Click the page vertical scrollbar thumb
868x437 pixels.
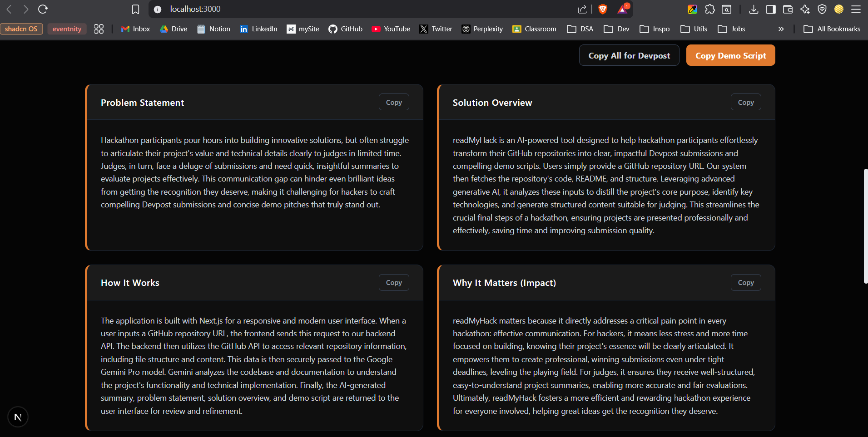[x=865, y=226]
